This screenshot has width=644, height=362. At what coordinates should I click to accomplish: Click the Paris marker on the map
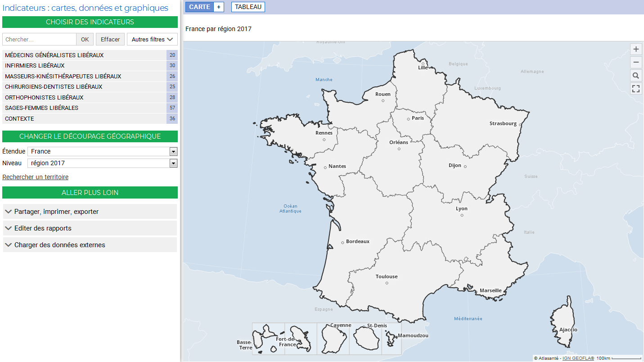click(x=408, y=119)
